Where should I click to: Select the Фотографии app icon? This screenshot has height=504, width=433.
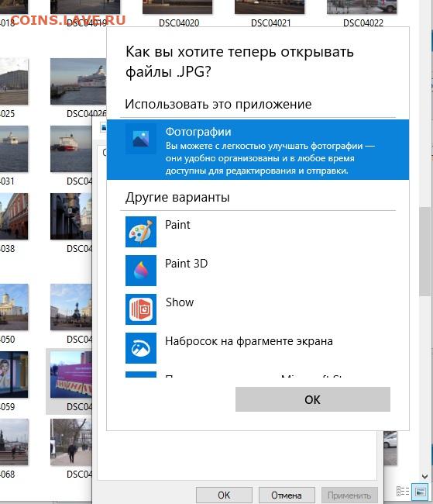pyautogui.click(x=141, y=139)
